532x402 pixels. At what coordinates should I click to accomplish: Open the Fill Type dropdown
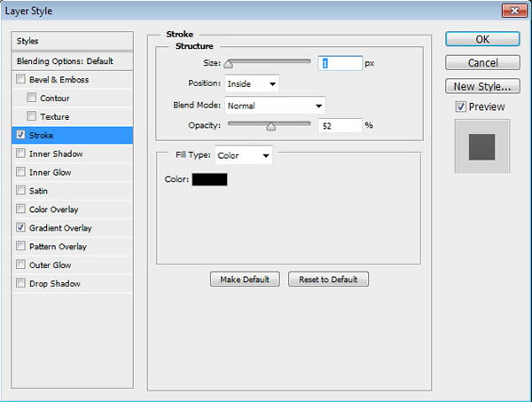click(x=244, y=156)
